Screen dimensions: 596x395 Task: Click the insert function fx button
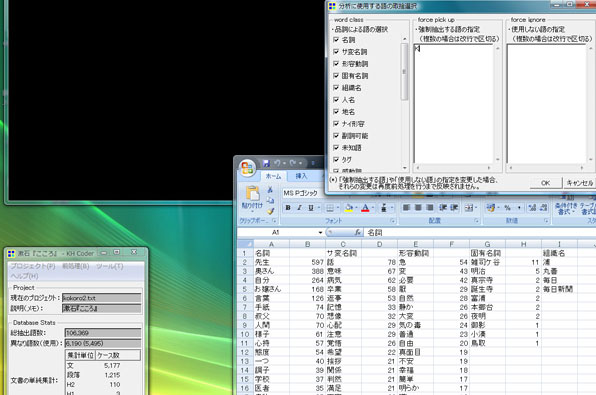pos(357,232)
